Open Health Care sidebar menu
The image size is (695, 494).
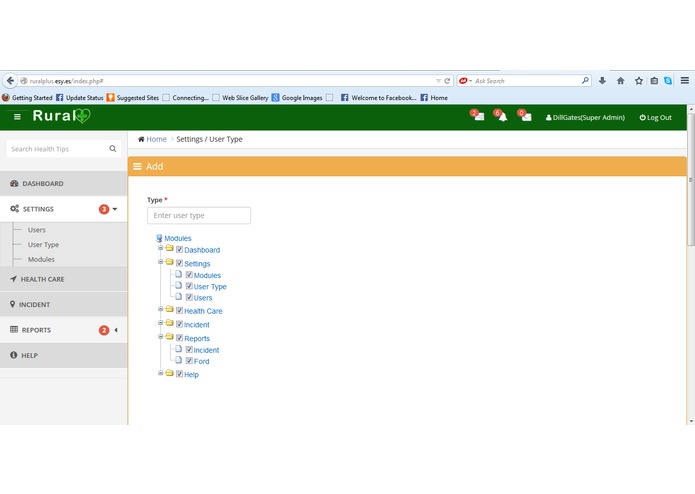click(x=63, y=279)
